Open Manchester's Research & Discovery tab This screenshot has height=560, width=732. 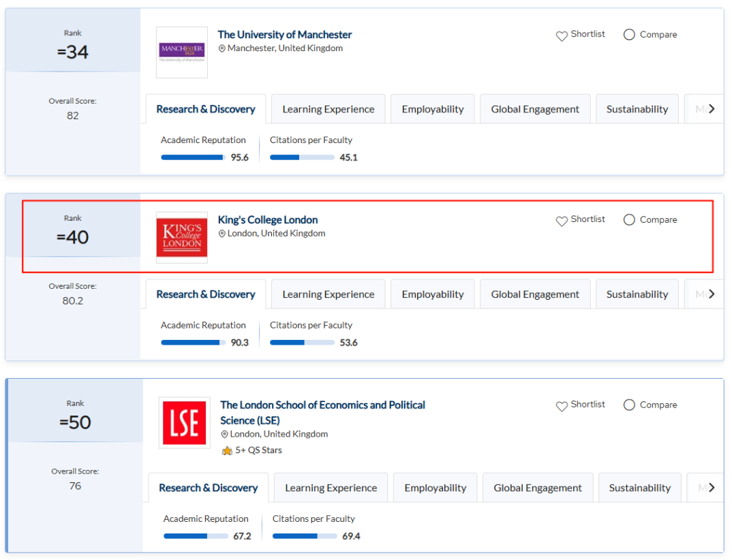206,109
